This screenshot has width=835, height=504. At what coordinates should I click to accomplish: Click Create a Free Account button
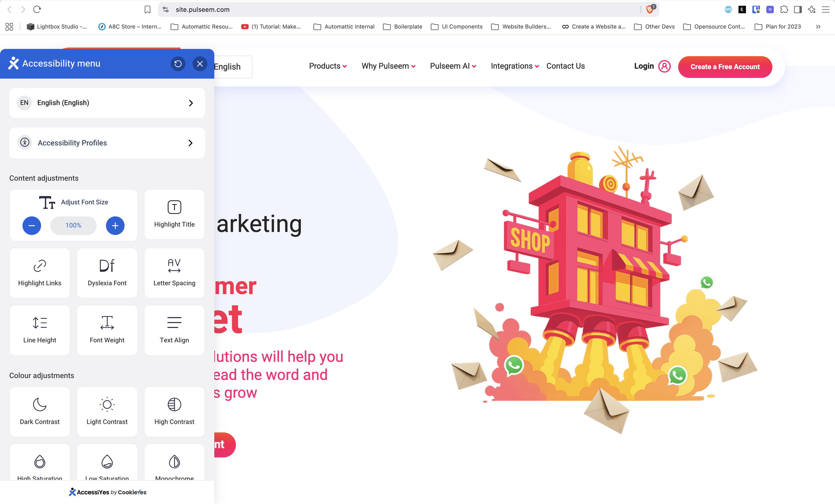(725, 67)
